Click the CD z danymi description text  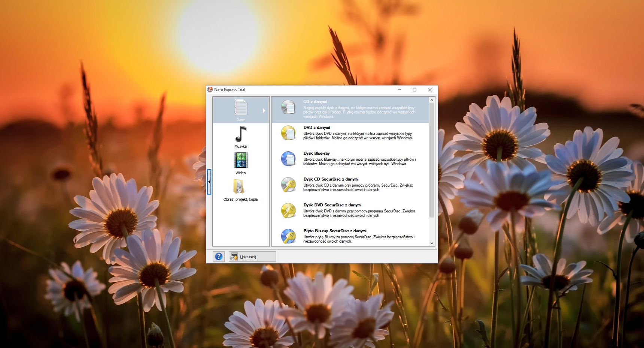[x=359, y=112]
